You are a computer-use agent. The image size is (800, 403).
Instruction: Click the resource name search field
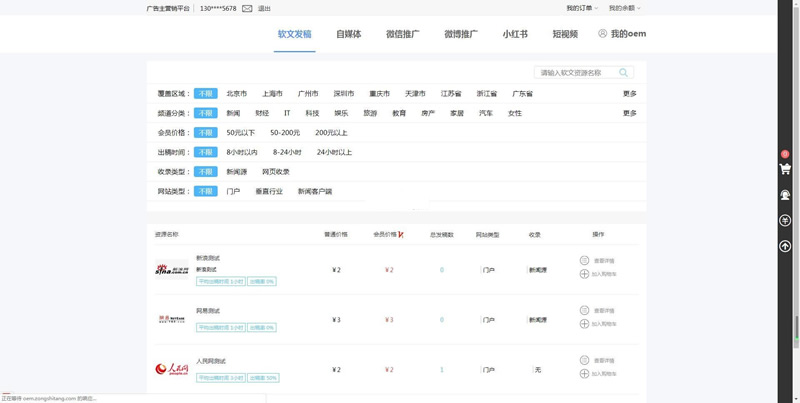(x=576, y=73)
